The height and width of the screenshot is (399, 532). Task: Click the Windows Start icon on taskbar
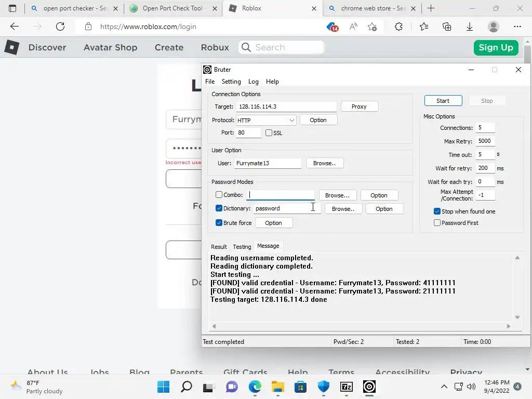click(163, 387)
